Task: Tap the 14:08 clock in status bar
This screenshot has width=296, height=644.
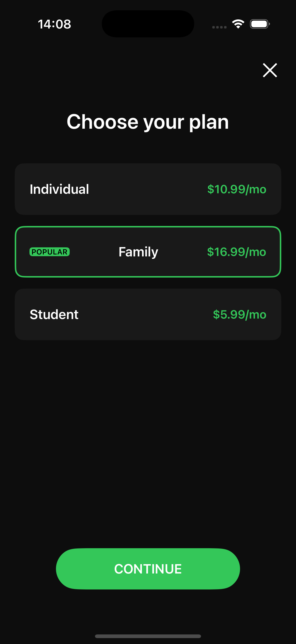Action: point(54,24)
